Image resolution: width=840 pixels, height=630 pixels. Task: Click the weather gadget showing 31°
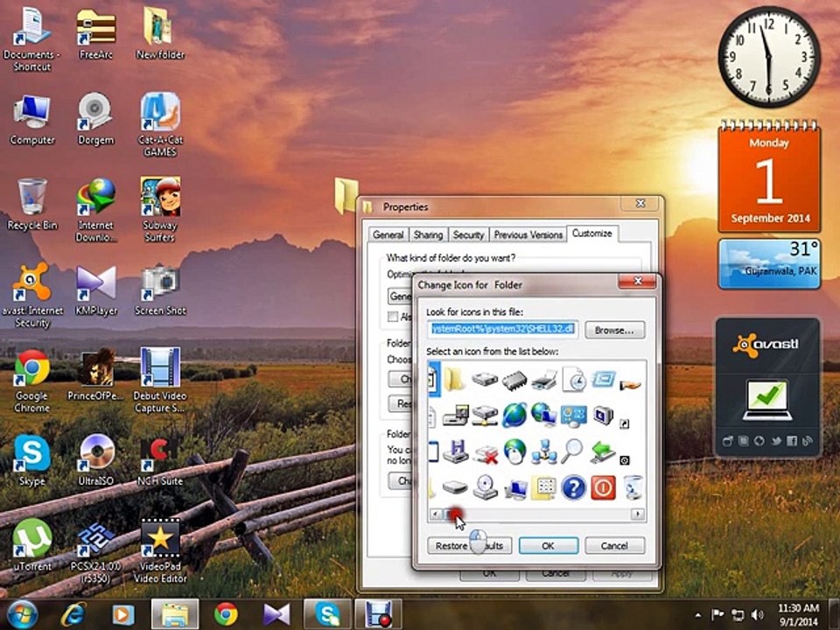pyautogui.click(x=769, y=264)
